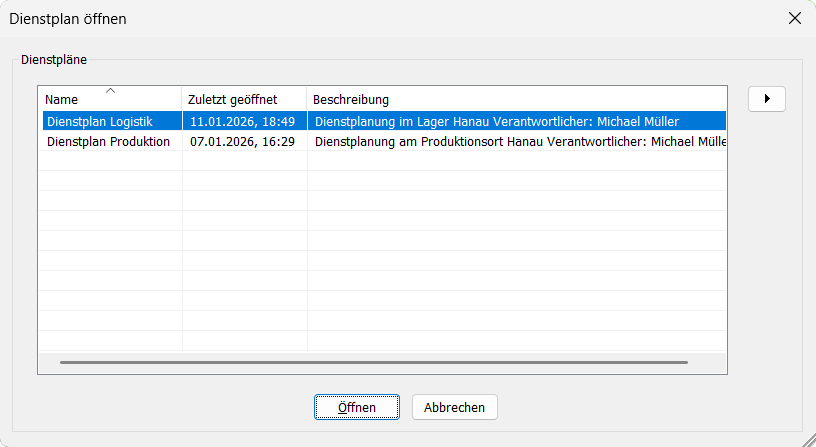Click the Öffnen button

(x=356, y=407)
